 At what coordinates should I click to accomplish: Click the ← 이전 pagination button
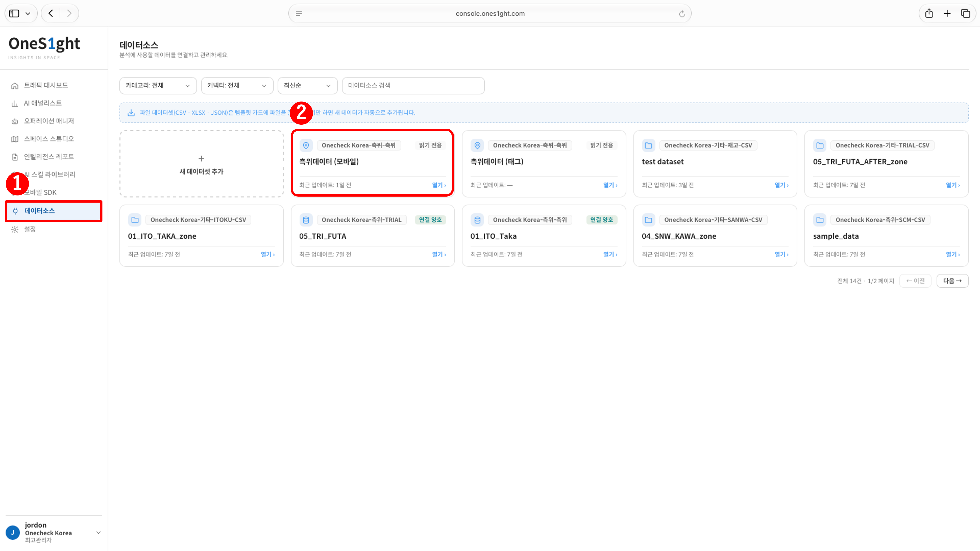[915, 281]
